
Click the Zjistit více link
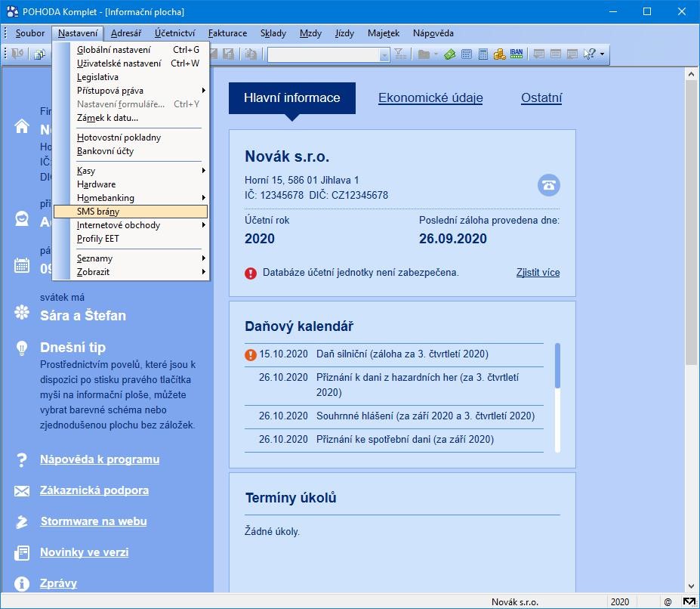point(538,273)
